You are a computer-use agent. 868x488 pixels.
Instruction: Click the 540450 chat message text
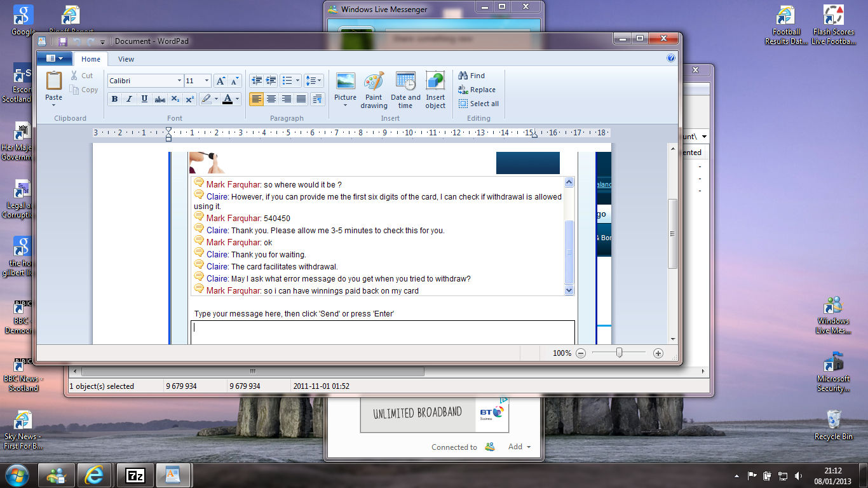coord(276,219)
